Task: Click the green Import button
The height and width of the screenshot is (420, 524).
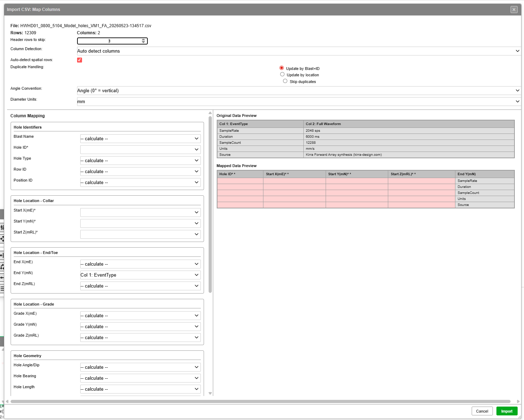Action: point(507,411)
